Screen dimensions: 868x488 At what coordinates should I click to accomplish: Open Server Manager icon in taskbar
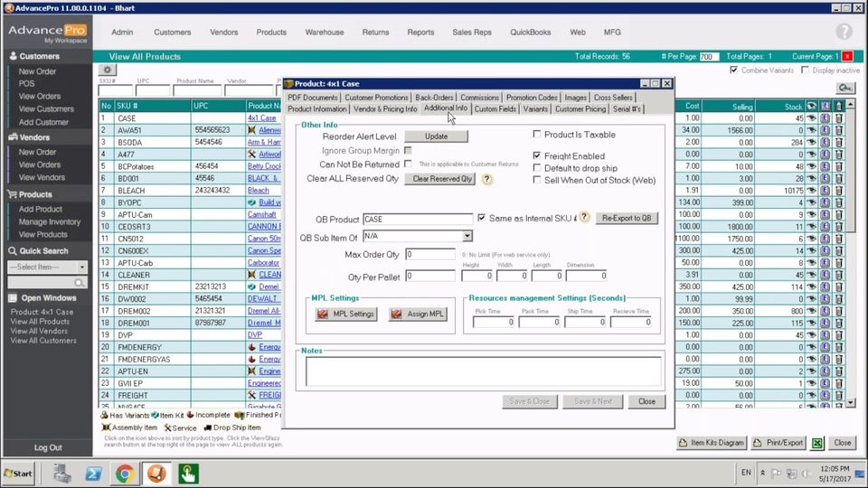[62, 474]
